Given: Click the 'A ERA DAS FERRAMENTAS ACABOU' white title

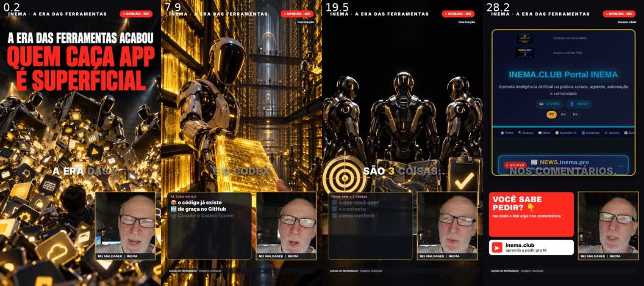Looking at the screenshot, I should (80, 38).
